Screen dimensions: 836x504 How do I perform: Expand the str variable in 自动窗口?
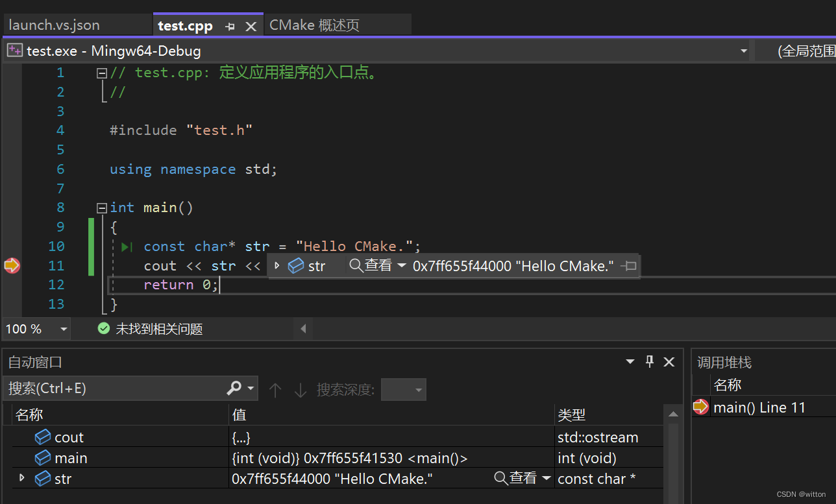21,478
